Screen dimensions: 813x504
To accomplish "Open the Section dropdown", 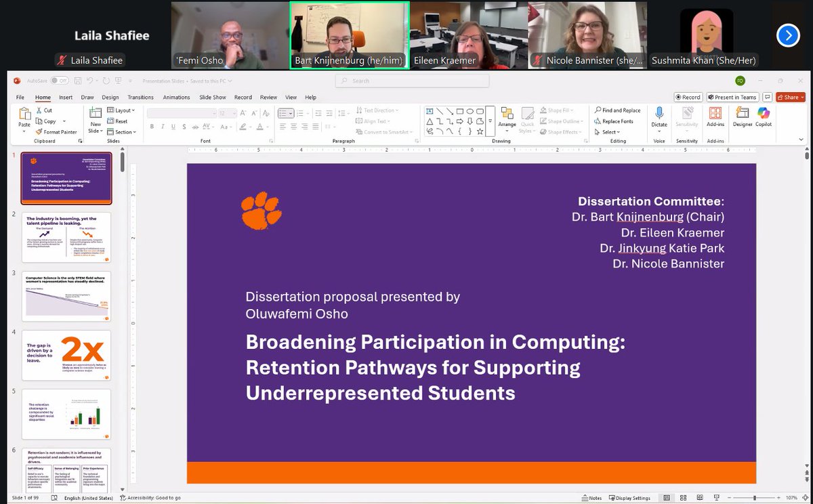I will (121, 132).
